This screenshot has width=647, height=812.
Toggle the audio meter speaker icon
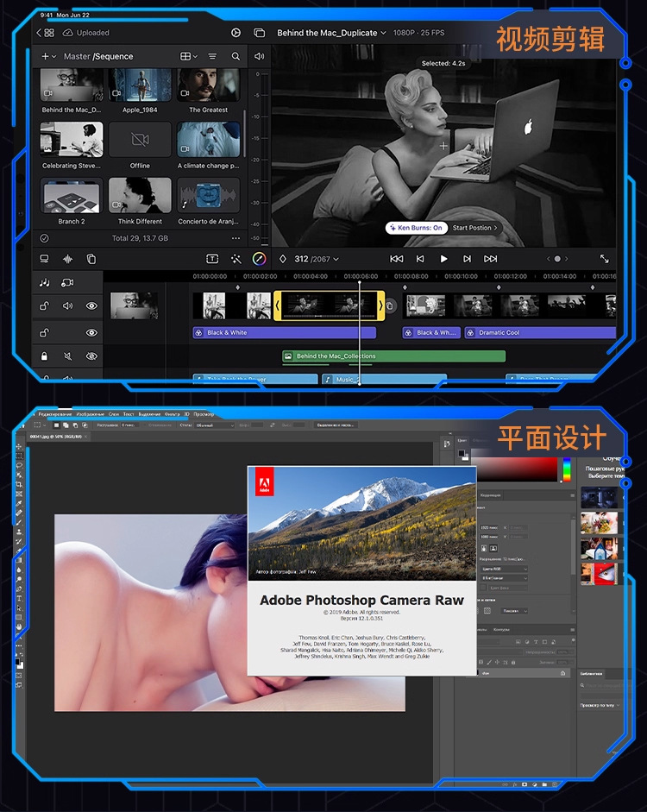[x=260, y=56]
